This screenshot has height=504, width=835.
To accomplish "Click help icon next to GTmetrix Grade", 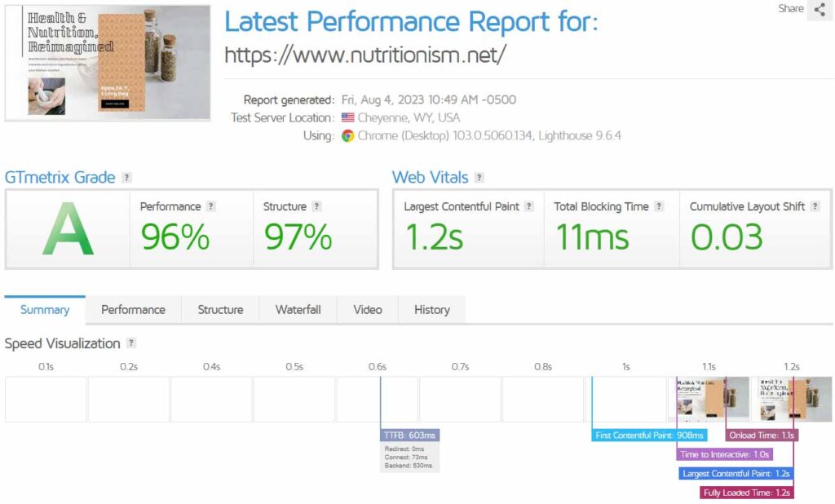I will click(x=126, y=178).
